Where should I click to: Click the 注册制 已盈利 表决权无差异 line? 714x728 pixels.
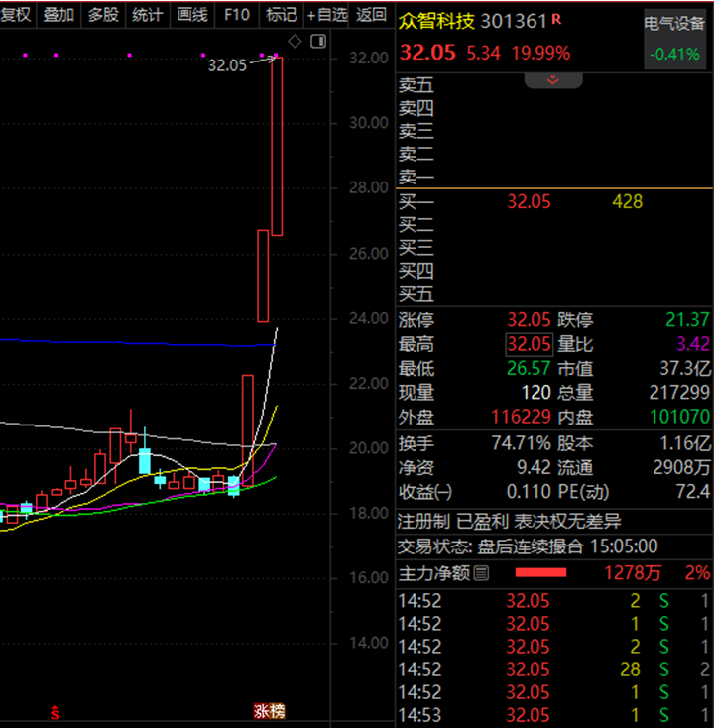coord(510,522)
